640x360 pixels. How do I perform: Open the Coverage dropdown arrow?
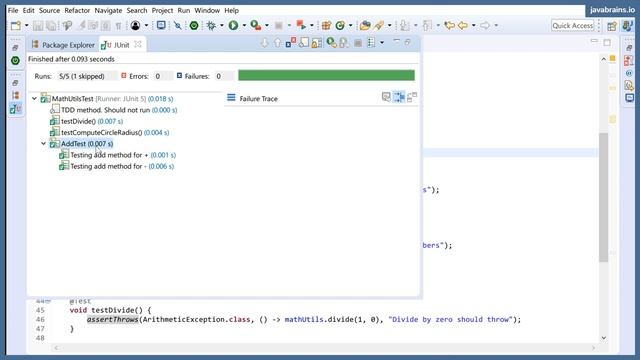[x=267, y=25]
